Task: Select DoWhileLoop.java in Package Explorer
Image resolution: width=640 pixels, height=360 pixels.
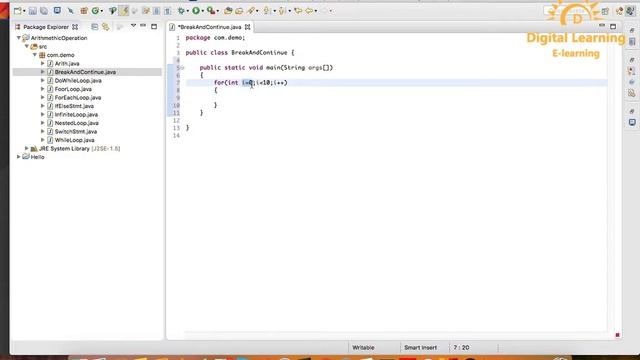Action: pos(78,80)
